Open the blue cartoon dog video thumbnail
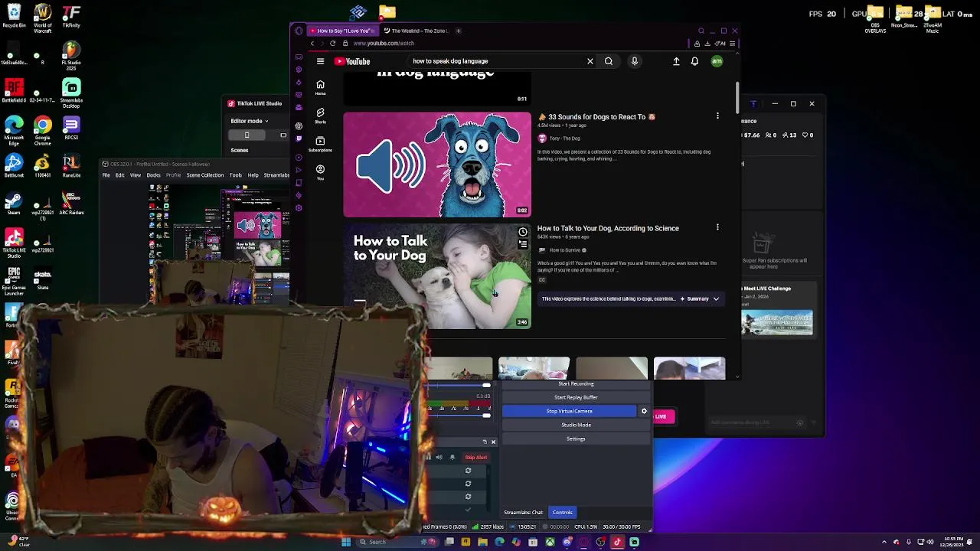The width and height of the screenshot is (980, 551). pyautogui.click(x=437, y=165)
